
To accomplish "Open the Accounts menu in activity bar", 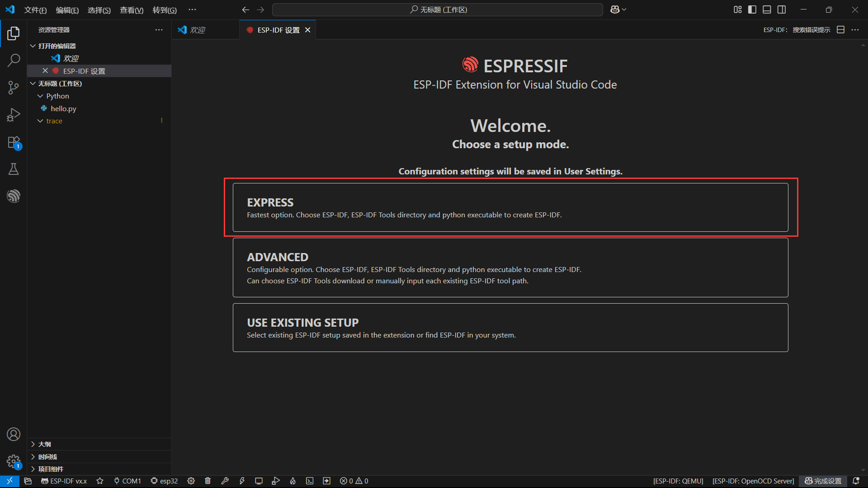I will coord(14,434).
